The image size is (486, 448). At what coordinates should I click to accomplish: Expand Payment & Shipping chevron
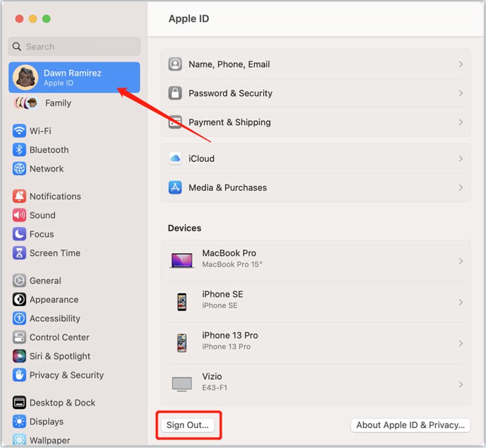[460, 122]
